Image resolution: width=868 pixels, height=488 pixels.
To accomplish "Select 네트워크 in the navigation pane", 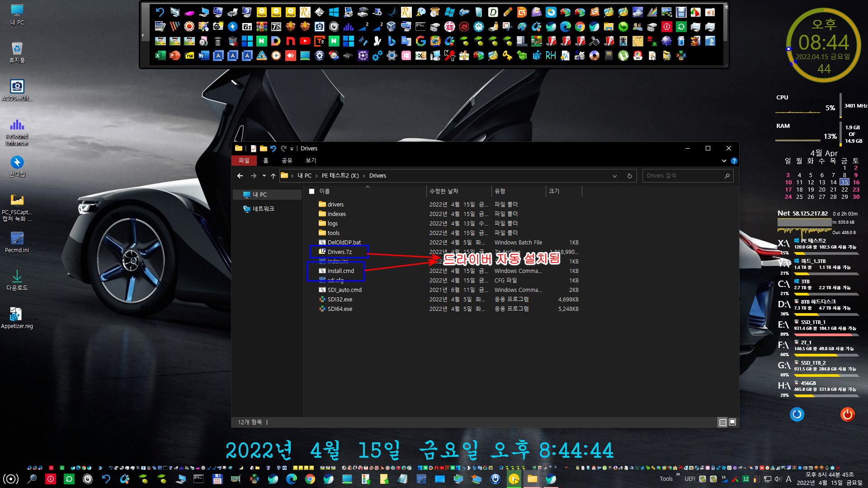I will coord(263,209).
